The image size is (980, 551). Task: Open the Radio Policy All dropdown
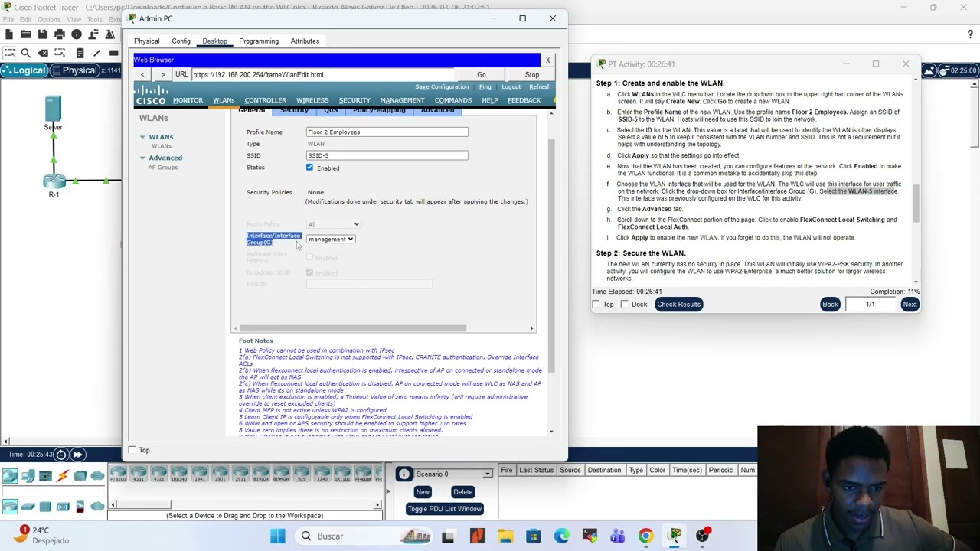pyautogui.click(x=333, y=224)
